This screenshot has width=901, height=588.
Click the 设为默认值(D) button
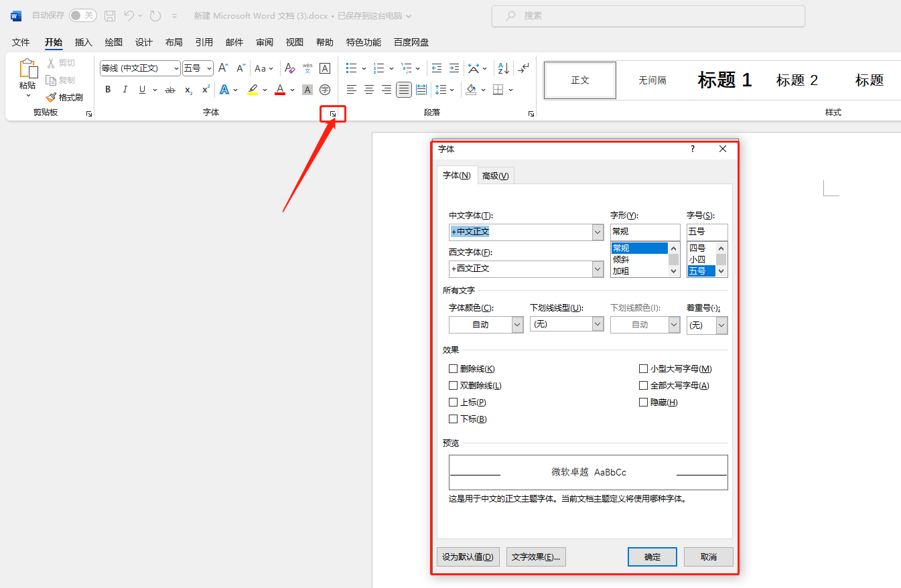(x=468, y=557)
